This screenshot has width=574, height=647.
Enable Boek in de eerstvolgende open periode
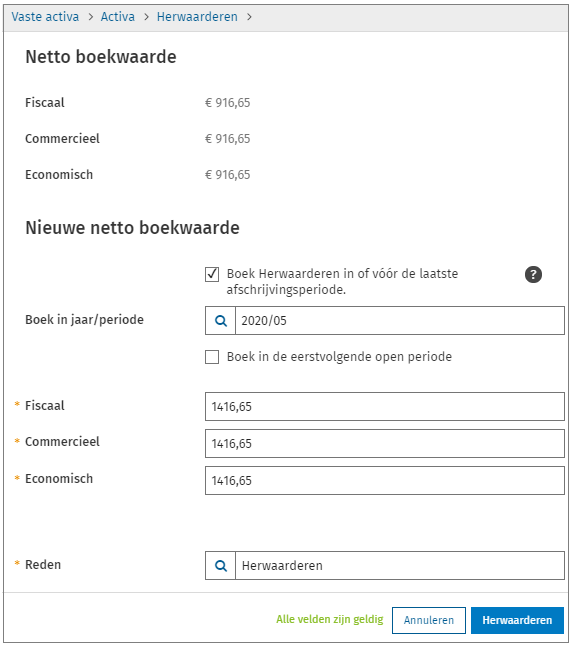pyautogui.click(x=212, y=357)
